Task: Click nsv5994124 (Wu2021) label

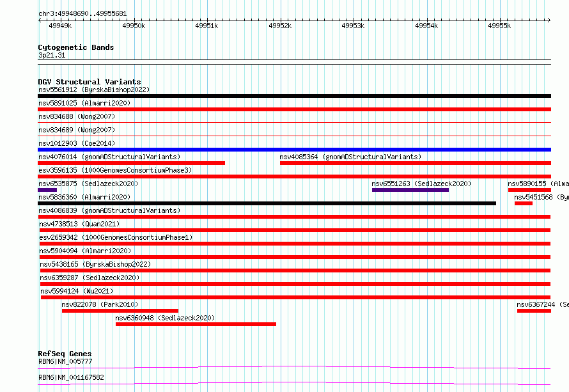Action: coord(77,291)
